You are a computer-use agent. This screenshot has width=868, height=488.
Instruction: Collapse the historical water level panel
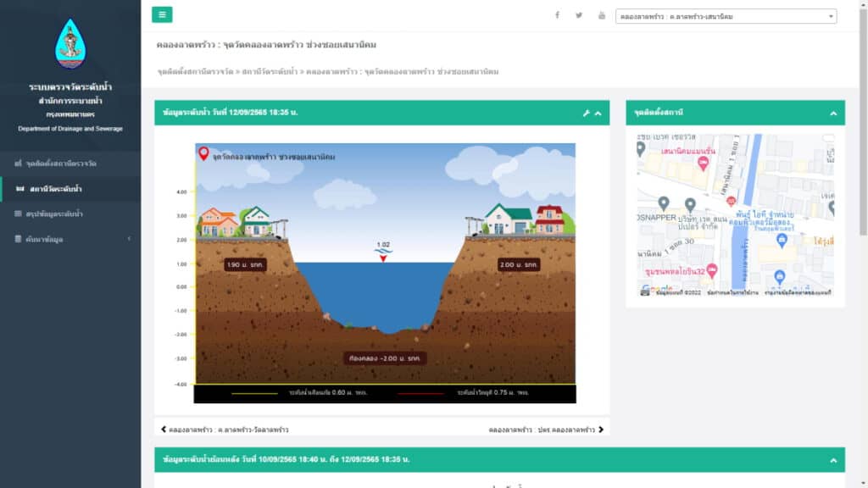pos(832,459)
